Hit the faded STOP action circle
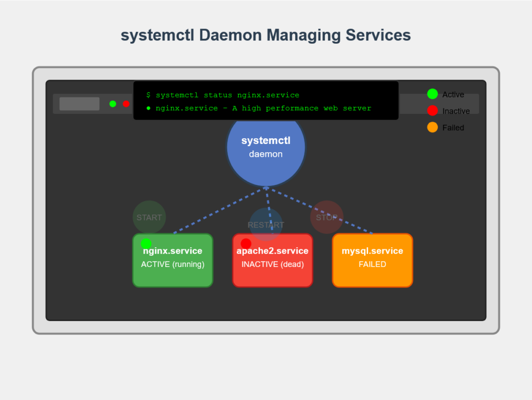 click(x=327, y=217)
